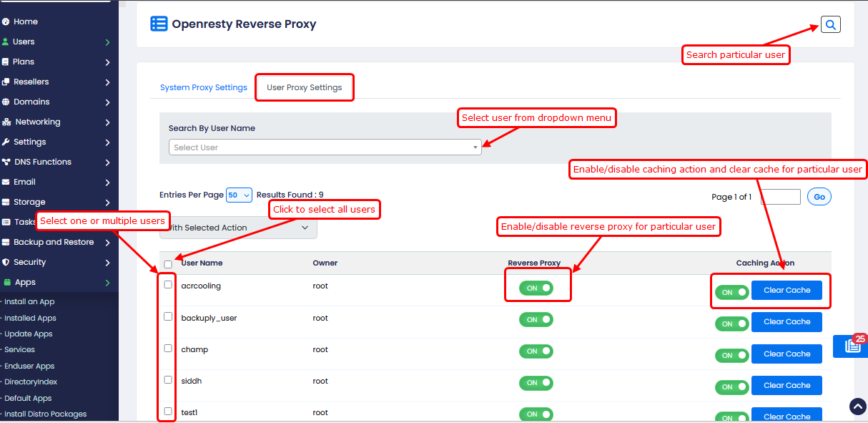Click the Security shield icon in sidebar

pos(6,263)
